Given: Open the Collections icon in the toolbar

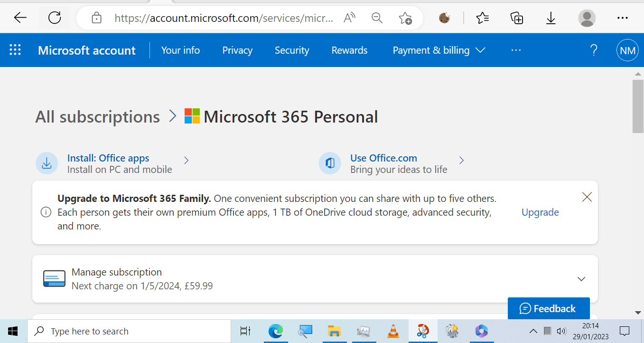Looking at the screenshot, I should [x=517, y=18].
